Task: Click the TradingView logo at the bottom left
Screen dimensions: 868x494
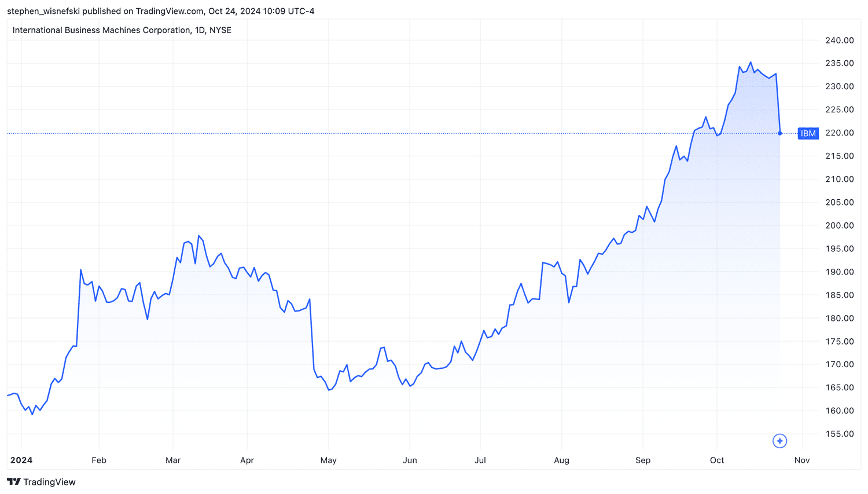Action: pos(41,482)
